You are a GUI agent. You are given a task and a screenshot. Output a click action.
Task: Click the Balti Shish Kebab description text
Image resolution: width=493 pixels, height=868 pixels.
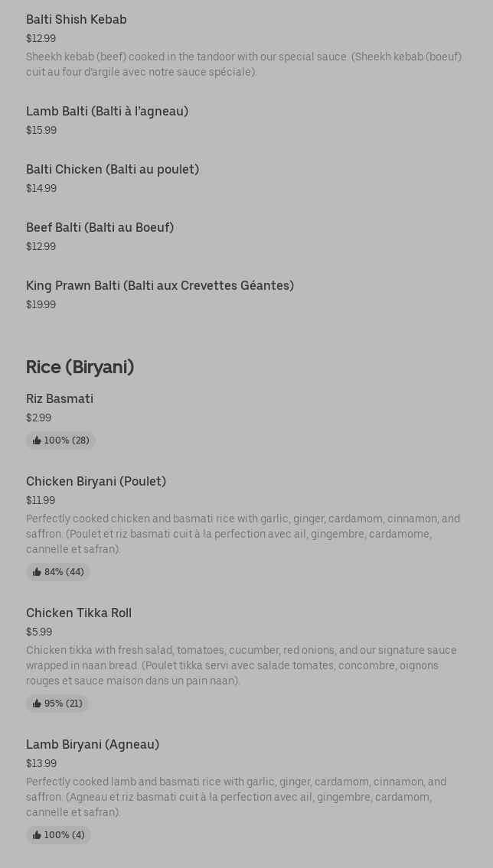(243, 64)
